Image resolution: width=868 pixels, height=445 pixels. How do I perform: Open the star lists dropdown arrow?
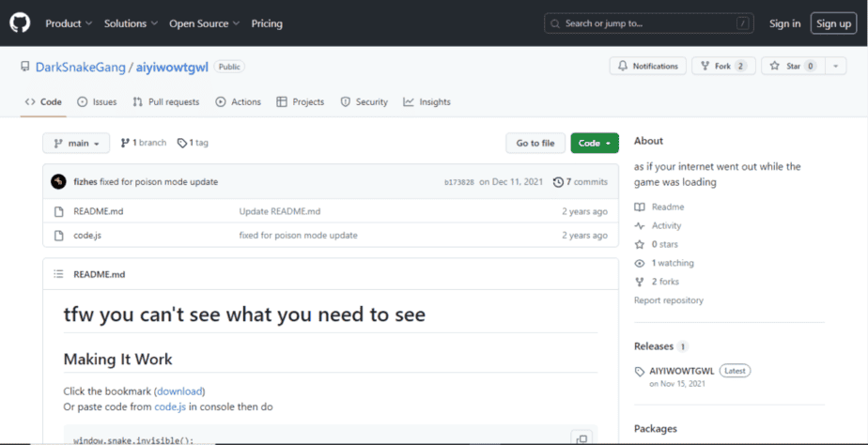[836, 66]
